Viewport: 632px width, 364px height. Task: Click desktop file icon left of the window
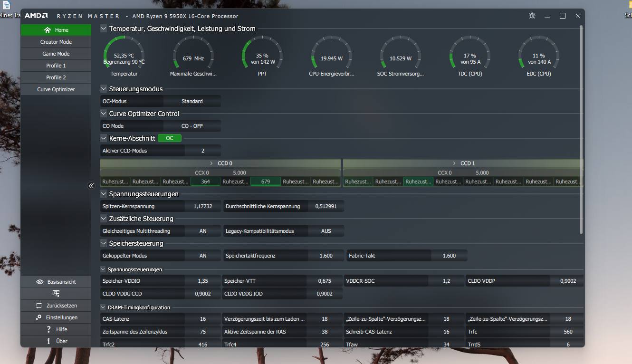7,6
